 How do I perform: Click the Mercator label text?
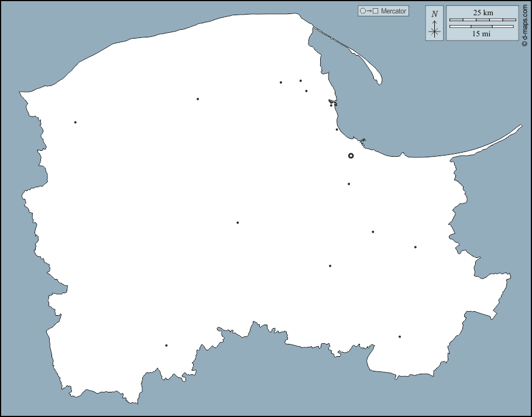(393, 10)
